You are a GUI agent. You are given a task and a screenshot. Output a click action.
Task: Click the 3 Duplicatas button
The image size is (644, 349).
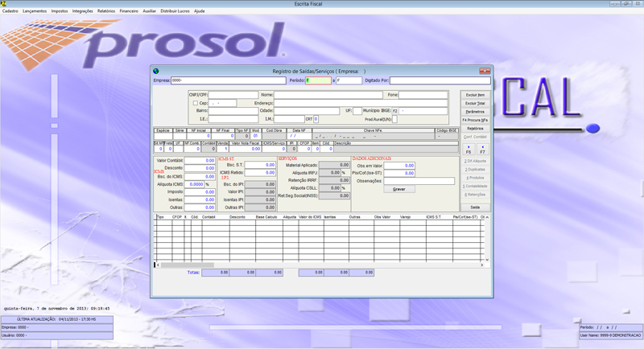(475, 170)
